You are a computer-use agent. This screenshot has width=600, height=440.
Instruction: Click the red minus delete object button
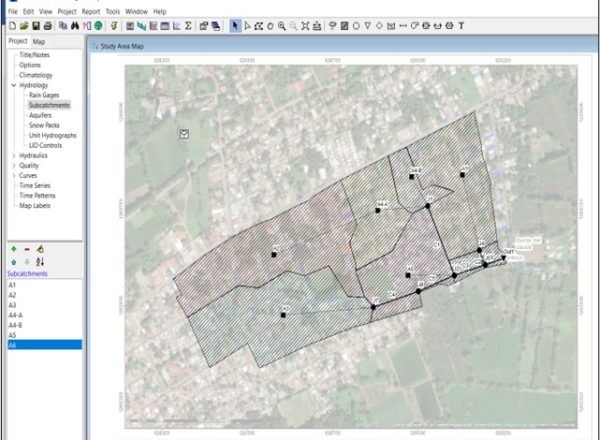point(27,248)
